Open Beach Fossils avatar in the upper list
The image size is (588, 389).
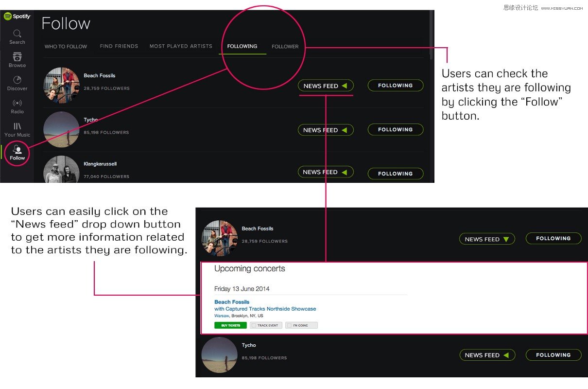tap(62, 86)
